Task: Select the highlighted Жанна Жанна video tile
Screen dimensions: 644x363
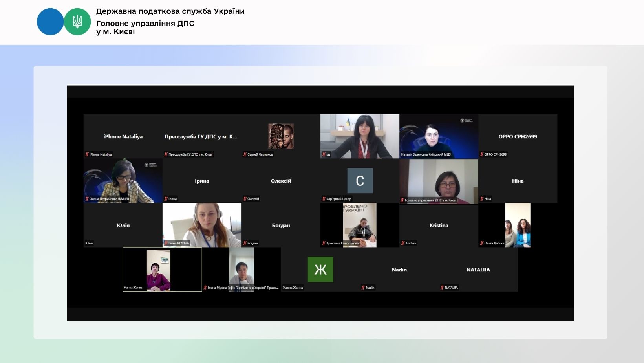Action: click(x=162, y=269)
